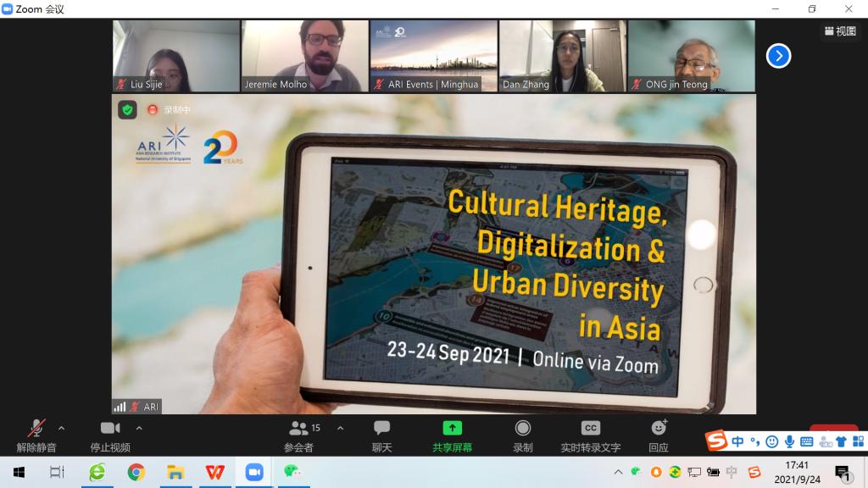868x488 pixels.
Task: Expand audio options arrow beside microphone
Action: click(61, 428)
